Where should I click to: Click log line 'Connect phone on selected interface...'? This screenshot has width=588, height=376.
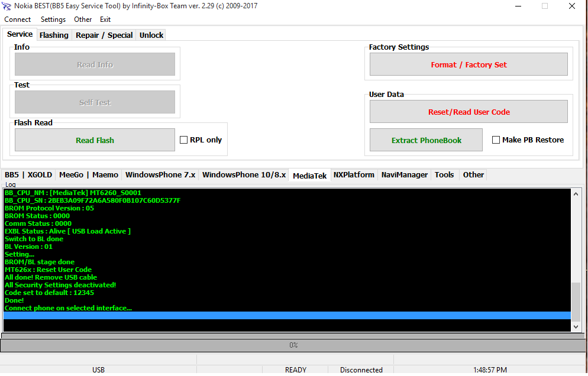click(x=68, y=308)
